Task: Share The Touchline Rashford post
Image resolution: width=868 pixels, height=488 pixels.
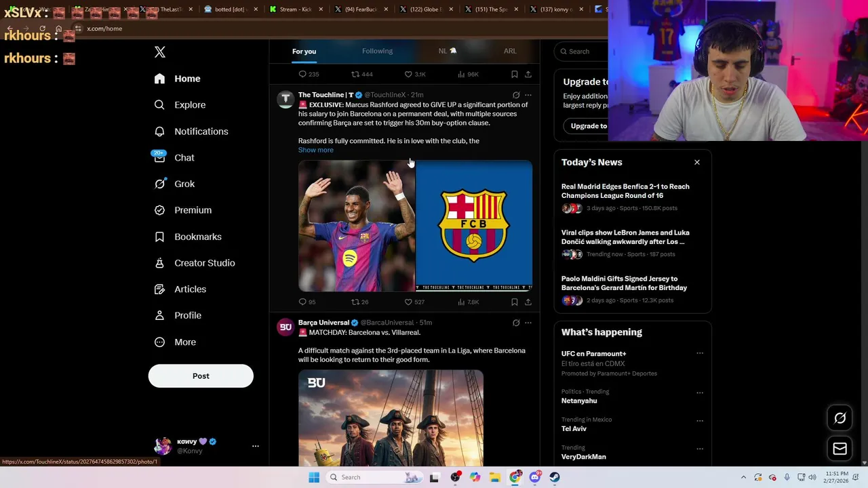Action: pos(528,302)
